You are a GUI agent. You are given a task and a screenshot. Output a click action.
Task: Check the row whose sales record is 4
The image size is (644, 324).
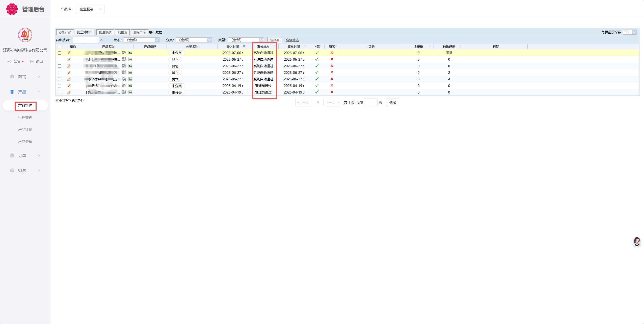(x=60, y=79)
